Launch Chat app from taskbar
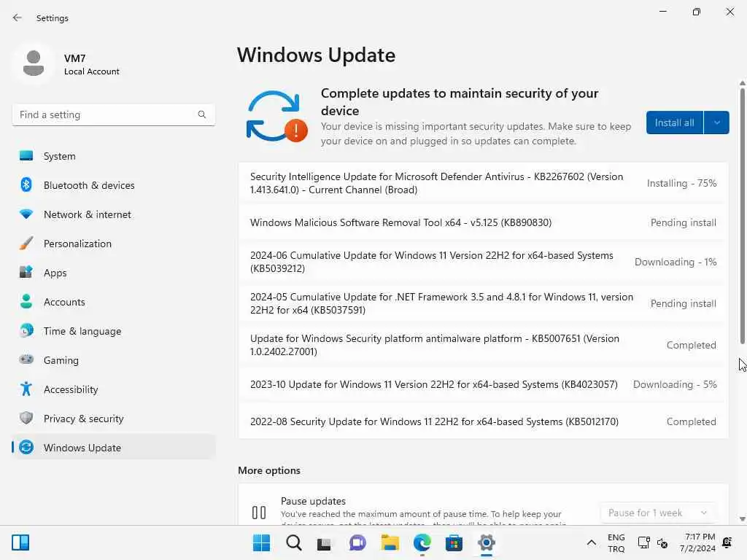 coord(357,542)
